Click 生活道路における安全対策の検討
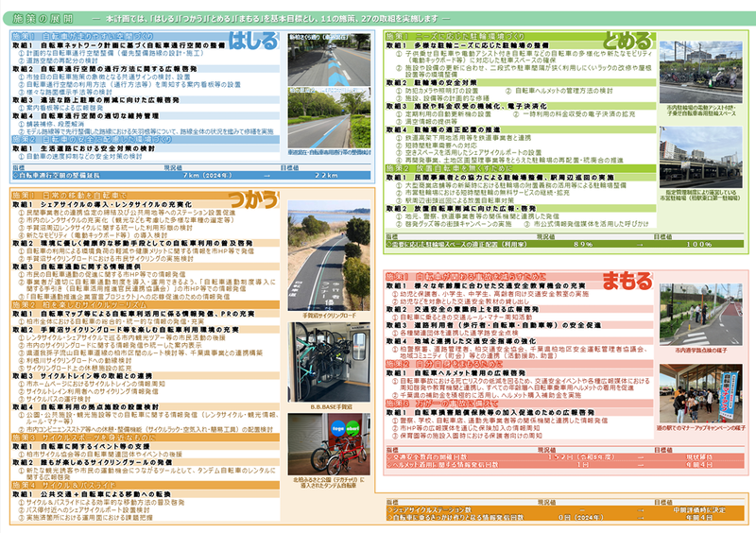Screen dimensions: 756x533 98,148
